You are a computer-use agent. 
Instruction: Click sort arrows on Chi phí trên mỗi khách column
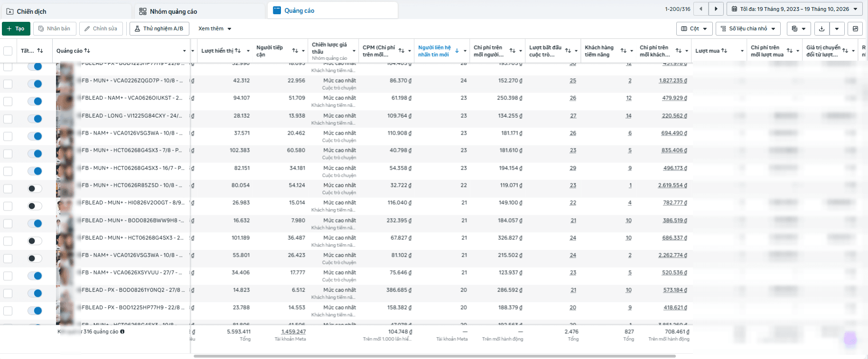pyautogui.click(x=679, y=51)
